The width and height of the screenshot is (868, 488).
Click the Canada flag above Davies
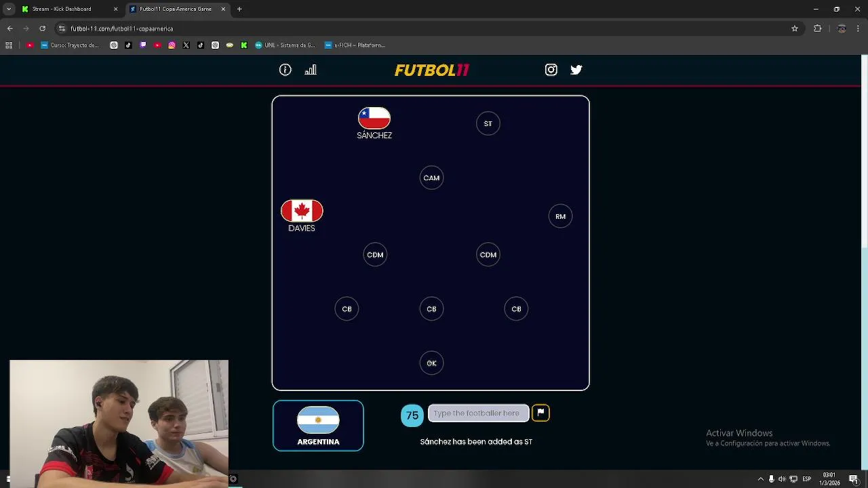coord(302,211)
